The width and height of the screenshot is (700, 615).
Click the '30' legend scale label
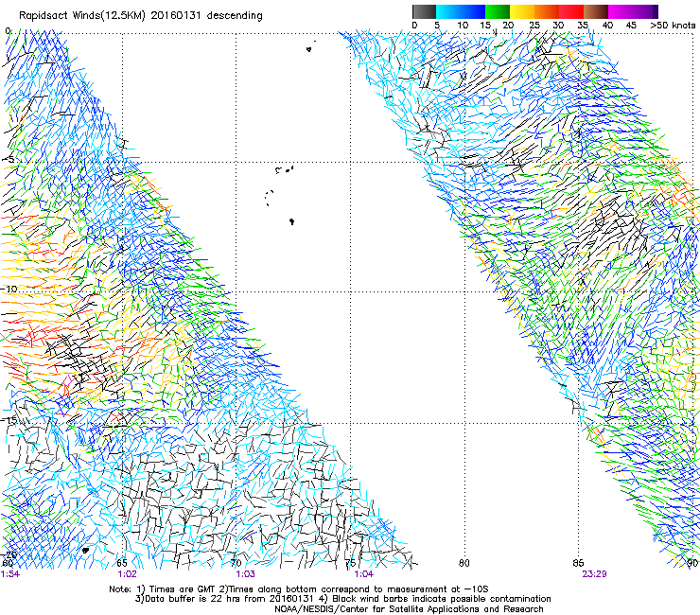[558, 26]
